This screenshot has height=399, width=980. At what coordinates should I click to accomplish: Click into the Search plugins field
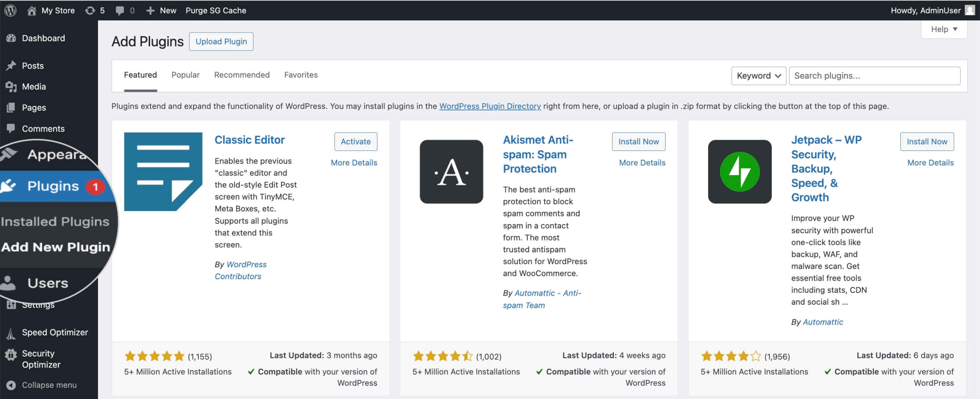point(874,76)
